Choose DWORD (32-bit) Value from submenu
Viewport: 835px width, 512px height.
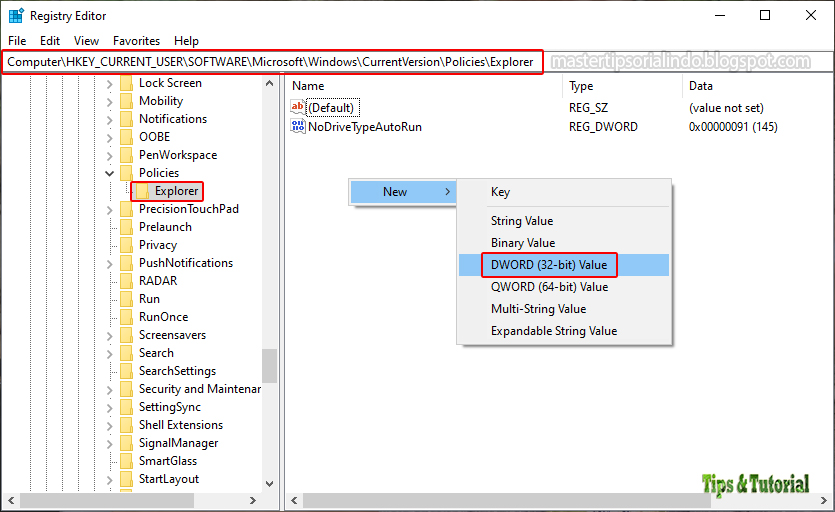(x=564, y=265)
